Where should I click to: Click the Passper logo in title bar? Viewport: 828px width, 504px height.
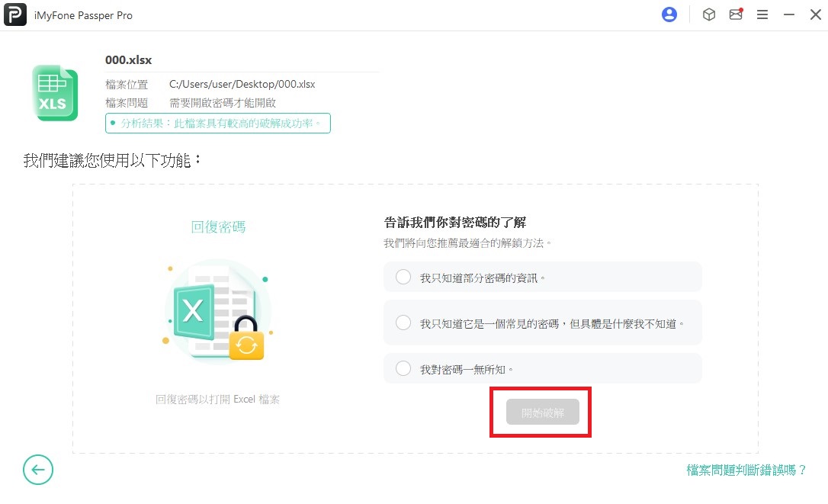click(x=15, y=15)
